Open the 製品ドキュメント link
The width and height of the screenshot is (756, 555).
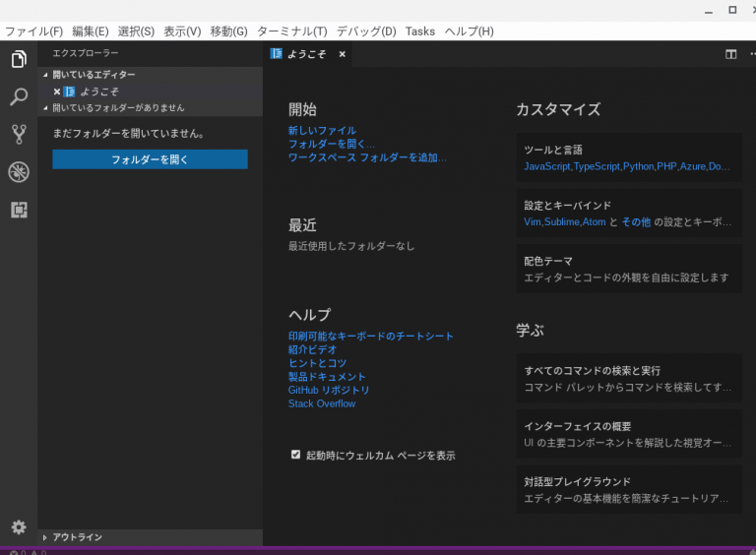327,376
